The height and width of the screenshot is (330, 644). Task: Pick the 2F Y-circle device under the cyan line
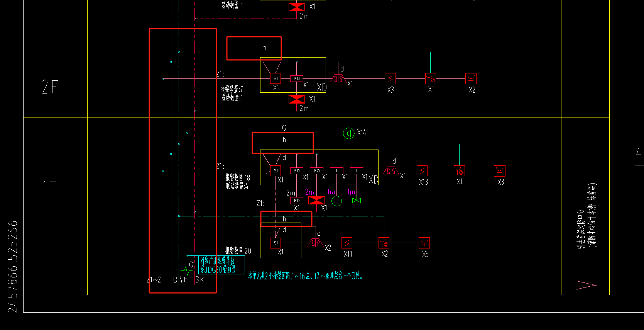(431, 79)
